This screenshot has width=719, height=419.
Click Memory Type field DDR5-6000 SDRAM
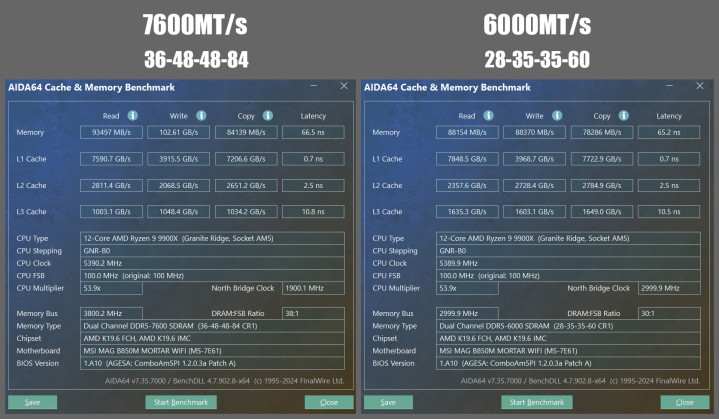[x=568, y=325]
